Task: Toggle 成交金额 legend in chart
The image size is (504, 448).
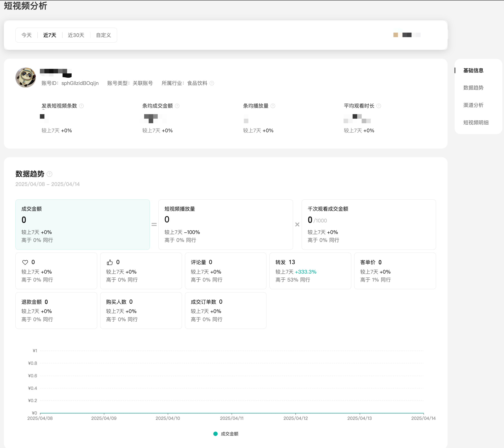Action: click(x=226, y=434)
